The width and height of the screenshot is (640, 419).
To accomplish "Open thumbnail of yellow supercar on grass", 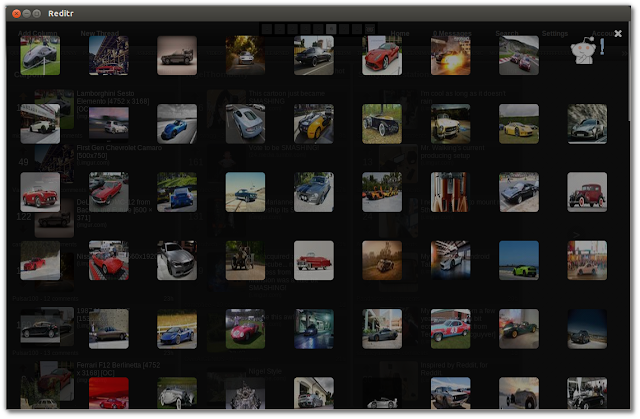I will (x=519, y=124).
